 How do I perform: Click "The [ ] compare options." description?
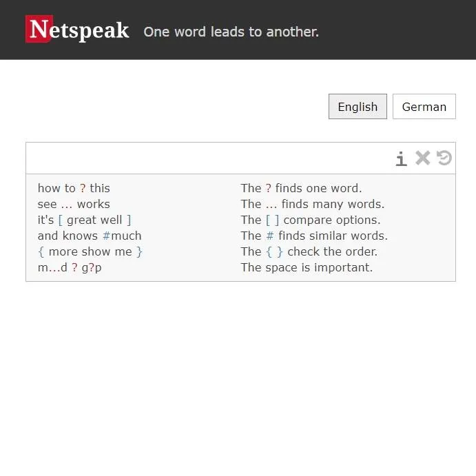point(311,220)
